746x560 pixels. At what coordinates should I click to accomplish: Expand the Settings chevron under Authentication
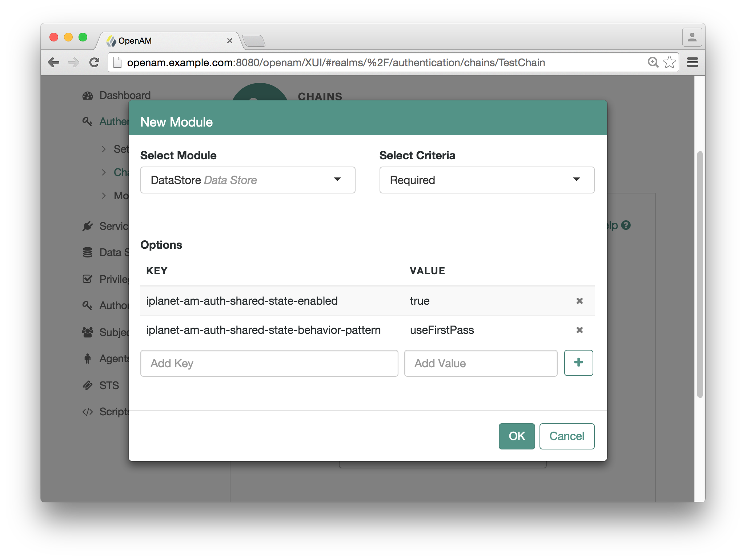coord(104,149)
